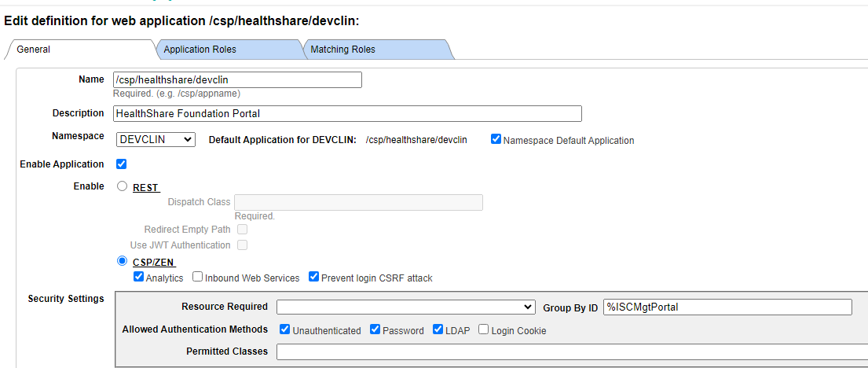The height and width of the screenshot is (368, 868).
Task: Toggle Prevent login CSRF attack checkbox
Action: coord(314,277)
